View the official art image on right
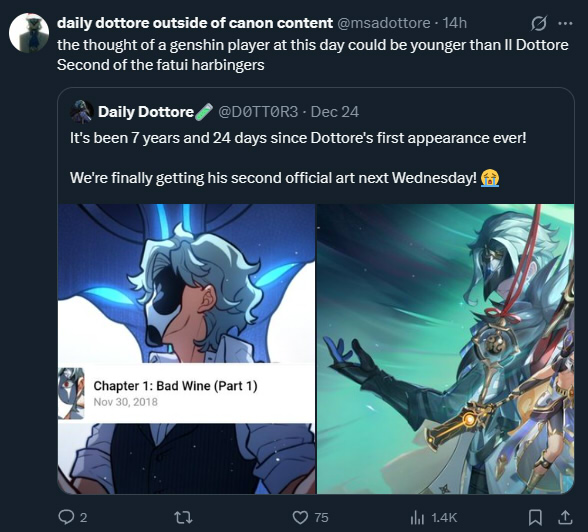 (446, 349)
